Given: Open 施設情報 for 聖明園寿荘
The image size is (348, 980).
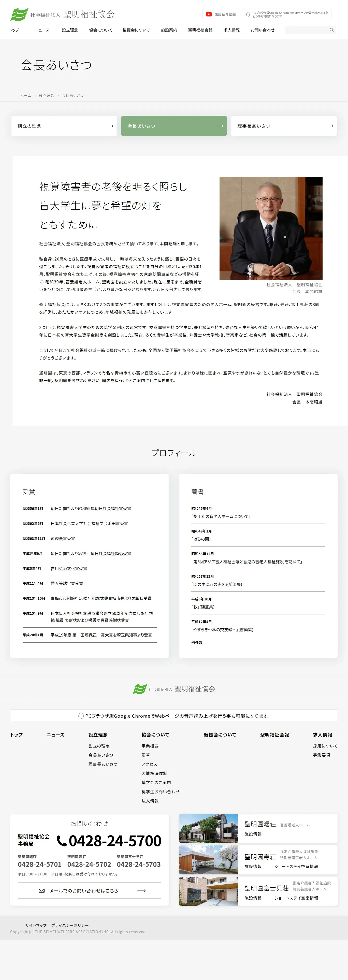Looking at the screenshot, I should click(x=253, y=867).
